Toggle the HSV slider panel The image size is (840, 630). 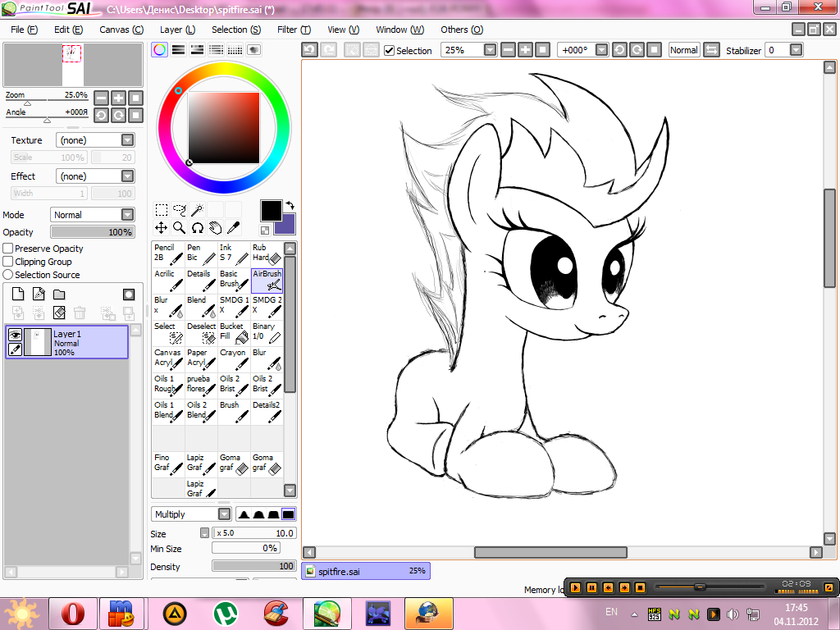click(x=197, y=50)
